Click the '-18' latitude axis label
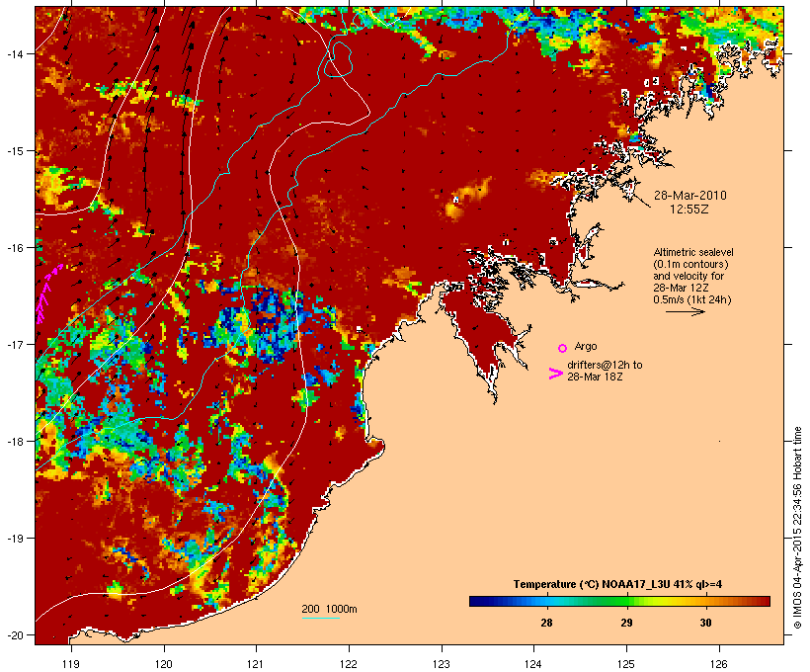 pyautogui.click(x=15, y=442)
